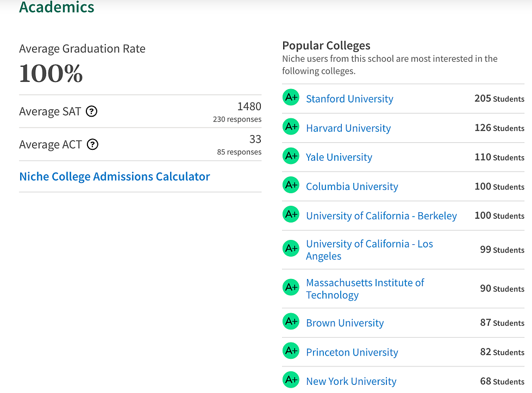Click the A+ badge beside New York University
This screenshot has width=532, height=393.
tap(291, 380)
